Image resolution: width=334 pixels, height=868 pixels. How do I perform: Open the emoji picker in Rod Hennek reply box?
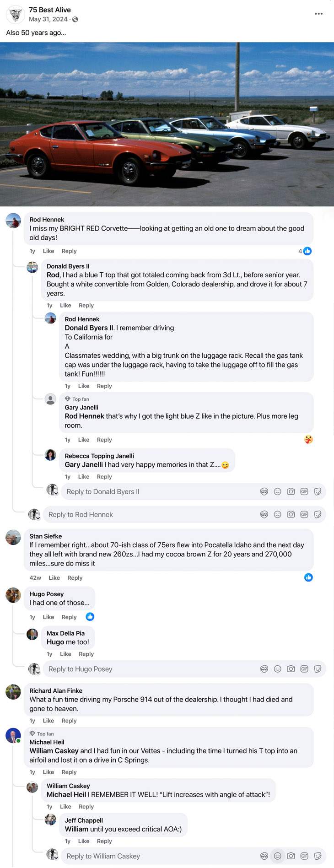pyautogui.click(x=277, y=514)
